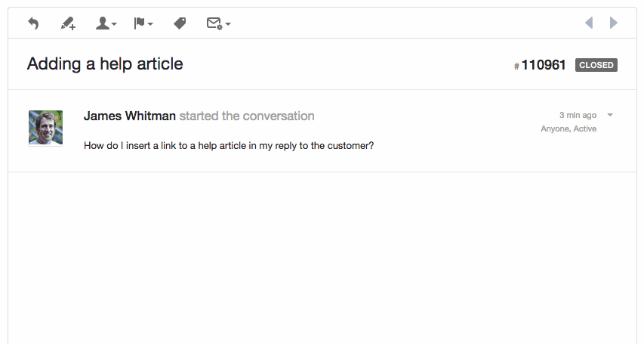
Task: Click the "started the conversation" label
Action: [x=247, y=116]
